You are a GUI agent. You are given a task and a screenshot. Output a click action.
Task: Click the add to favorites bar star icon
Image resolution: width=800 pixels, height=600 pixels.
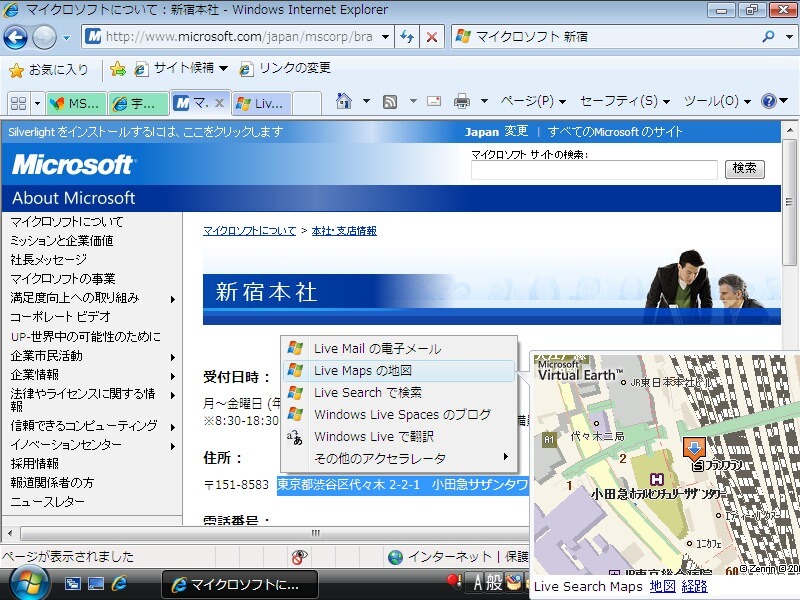coord(118,69)
